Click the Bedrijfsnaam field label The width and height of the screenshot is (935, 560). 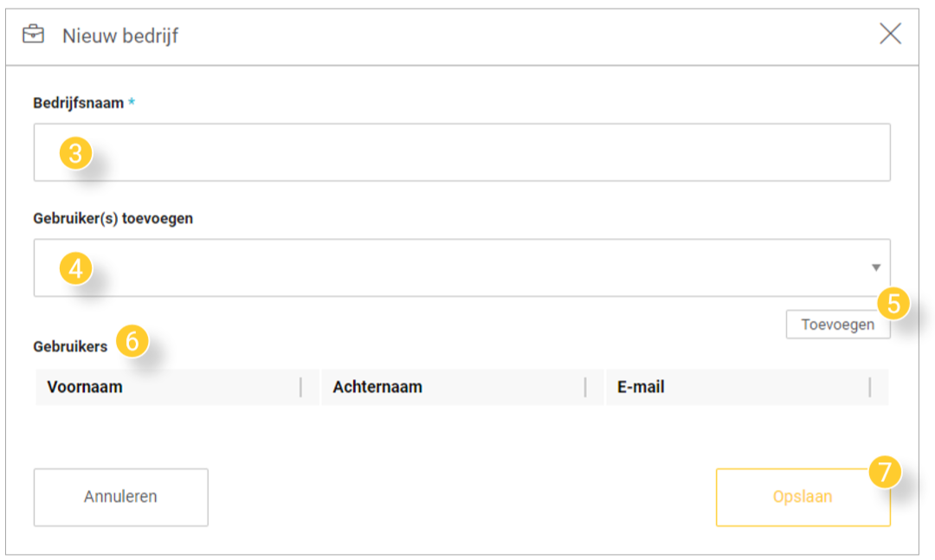79,103
